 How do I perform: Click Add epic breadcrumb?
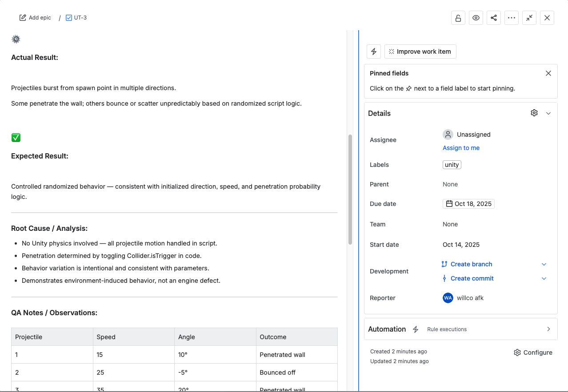pyautogui.click(x=35, y=18)
